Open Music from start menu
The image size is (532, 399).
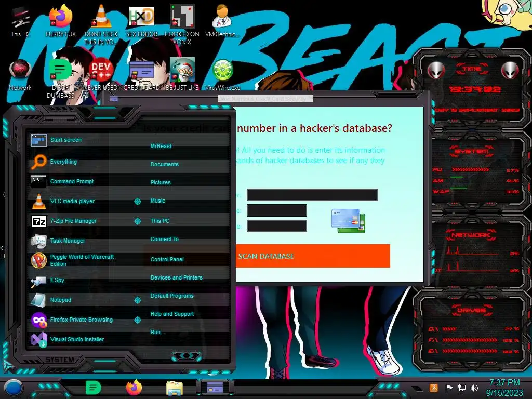pos(158,201)
